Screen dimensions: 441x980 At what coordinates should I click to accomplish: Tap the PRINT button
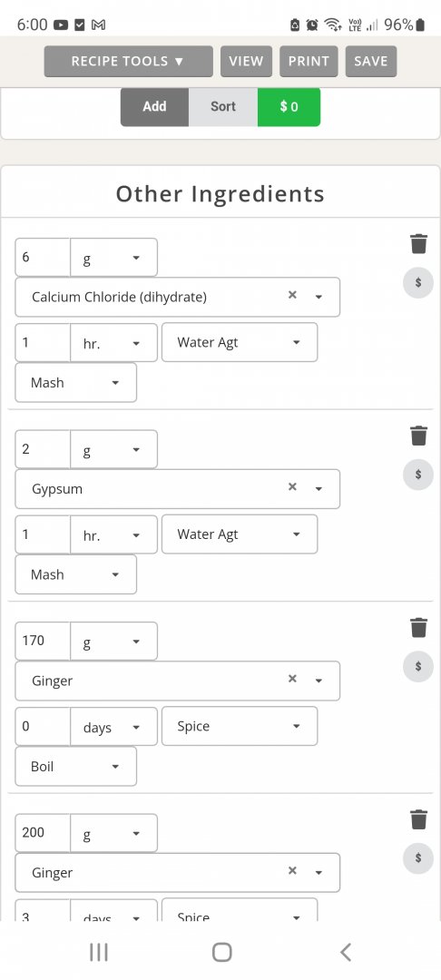tap(309, 62)
